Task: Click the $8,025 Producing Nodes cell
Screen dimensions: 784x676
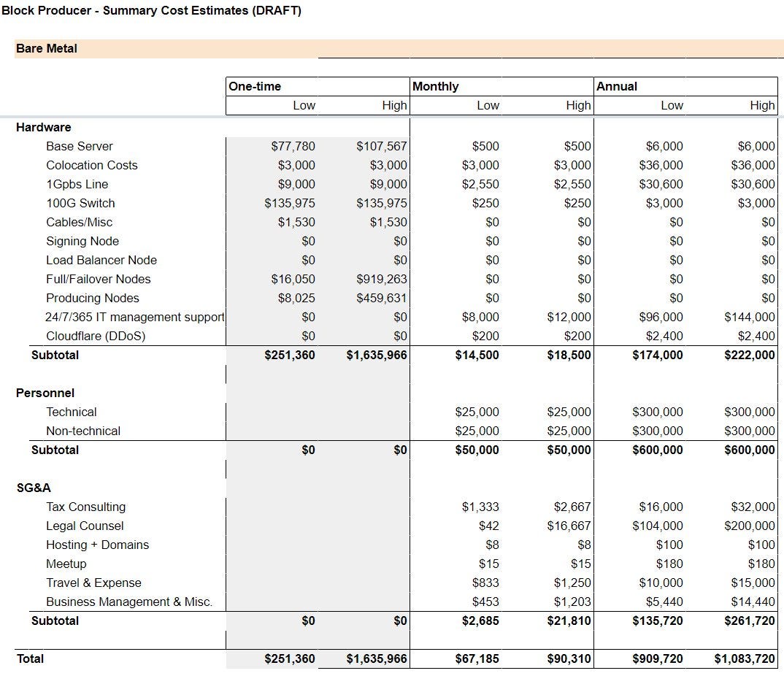Action: point(296,298)
